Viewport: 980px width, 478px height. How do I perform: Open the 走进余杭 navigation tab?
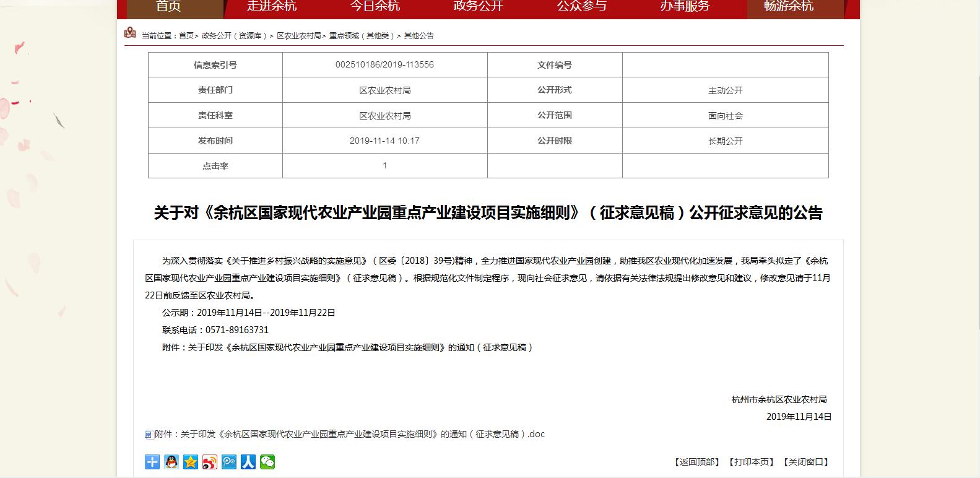point(272,6)
